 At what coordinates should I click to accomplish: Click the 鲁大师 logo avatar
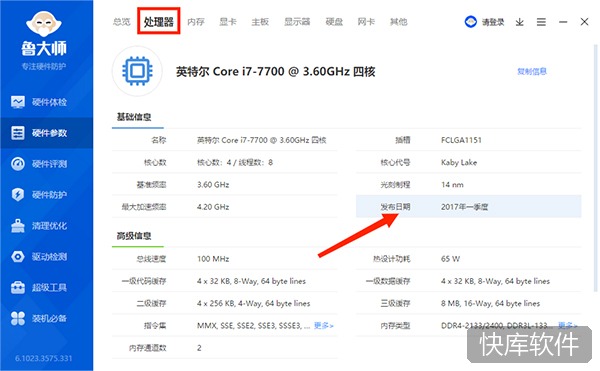[44, 24]
